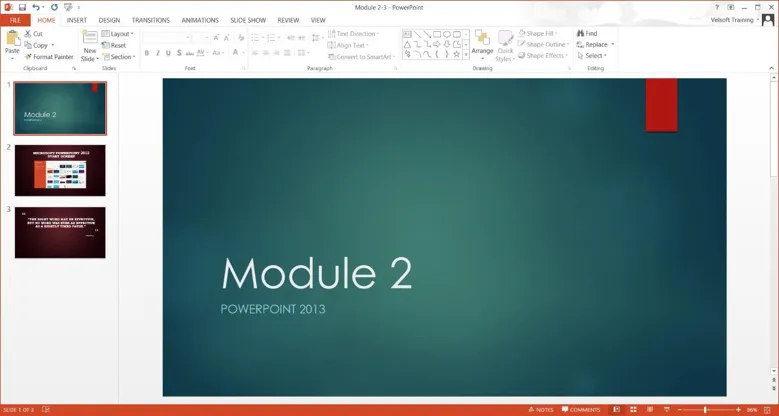Click the user account picture icon
Image resolution: width=779 pixels, height=416 pixels.
pyautogui.click(x=768, y=20)
